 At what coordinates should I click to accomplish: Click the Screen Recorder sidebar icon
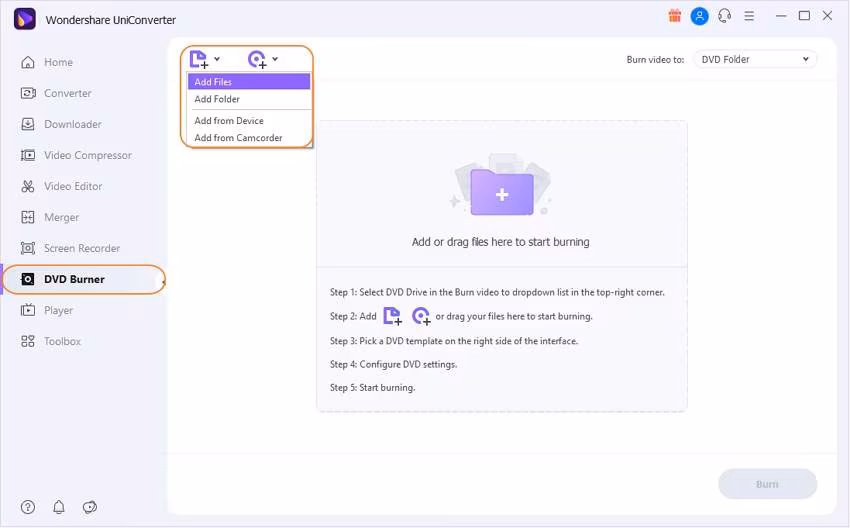coord(28,248)
